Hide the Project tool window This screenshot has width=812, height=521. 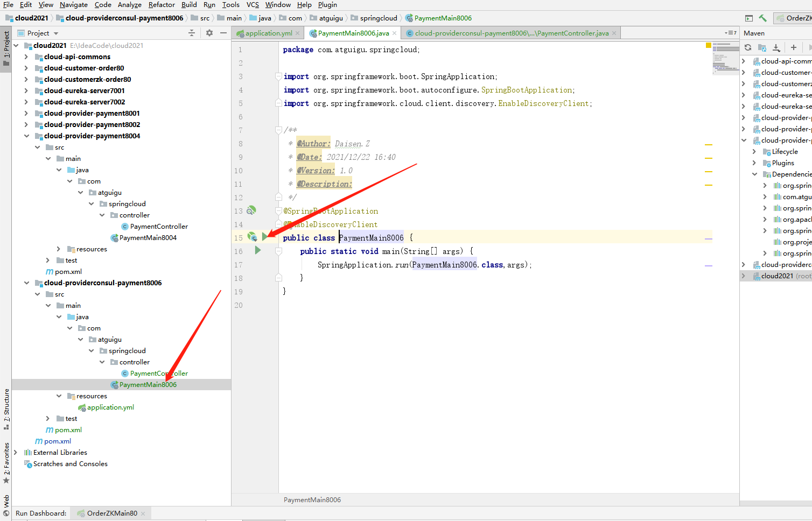click(x=223, y=33)
